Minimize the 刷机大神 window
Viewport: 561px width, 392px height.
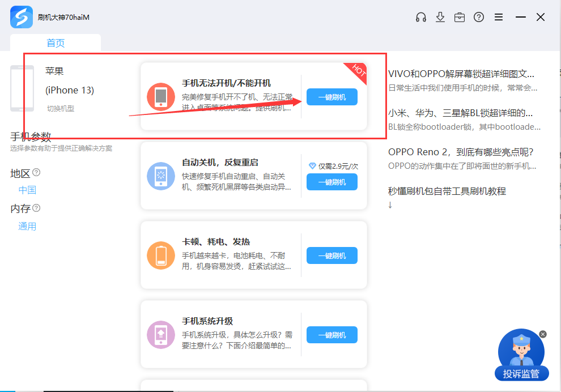(x=521, y=17)
